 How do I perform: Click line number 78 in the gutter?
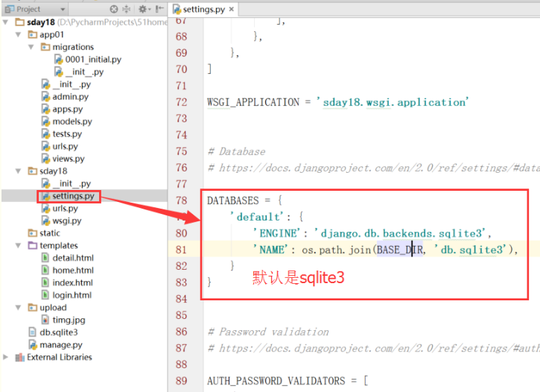tap(181, 200)
